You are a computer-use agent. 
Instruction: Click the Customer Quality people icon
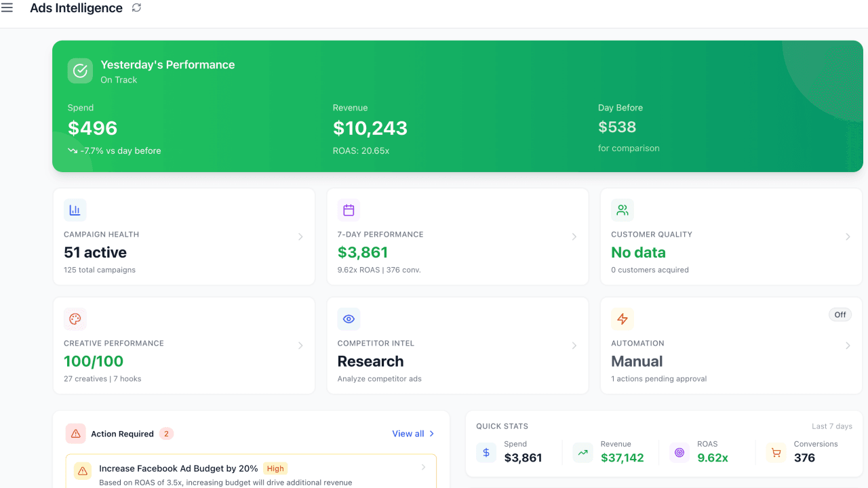[623, 210]
